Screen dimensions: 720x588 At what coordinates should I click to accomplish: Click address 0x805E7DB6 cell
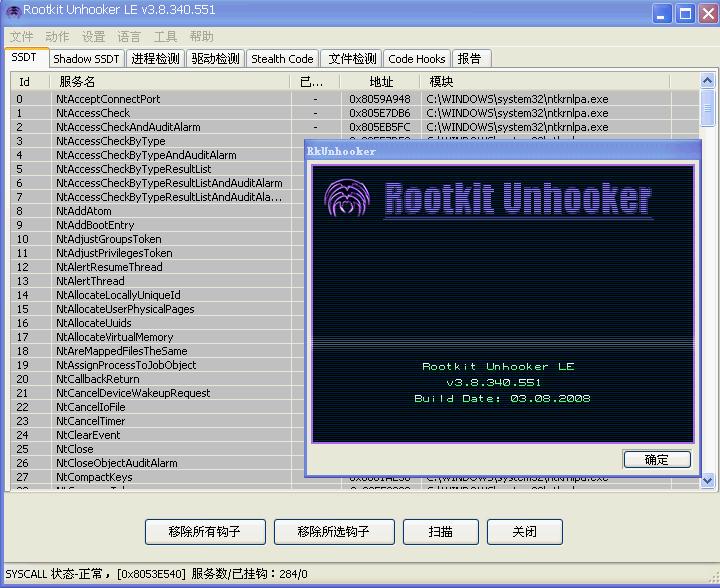[x=380, y=113]
